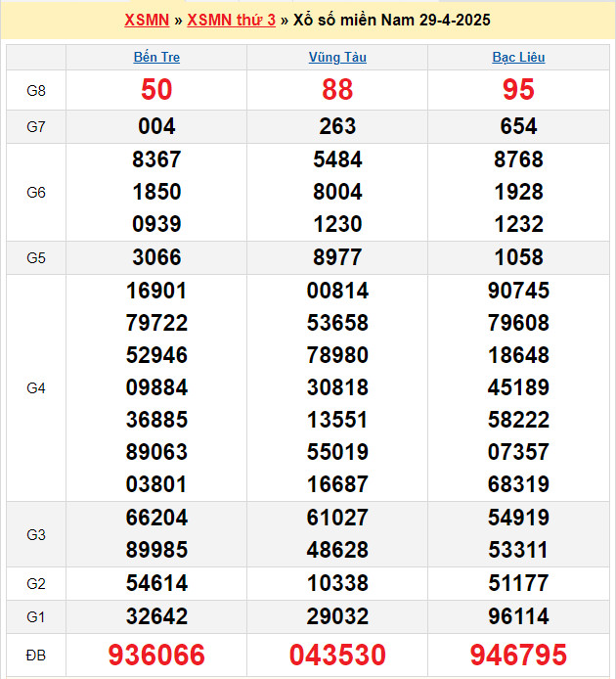Open the Bạc Liêu province link
616x679 pixels.
pyautogui.click(x=518, y=57)
